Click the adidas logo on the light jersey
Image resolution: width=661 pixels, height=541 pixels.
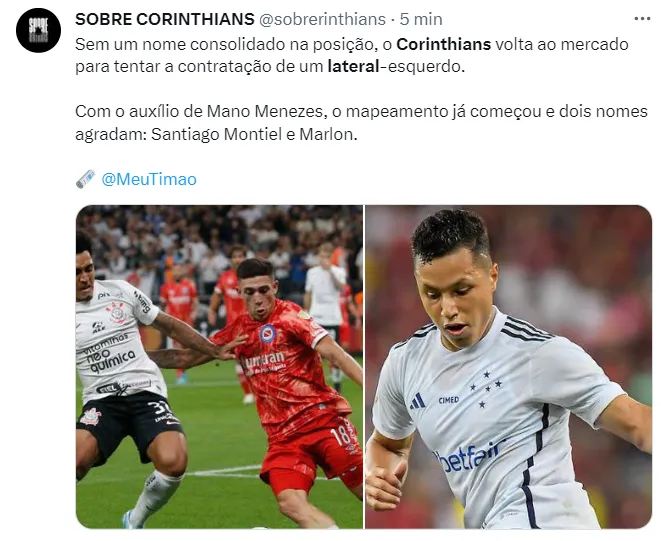417,401
